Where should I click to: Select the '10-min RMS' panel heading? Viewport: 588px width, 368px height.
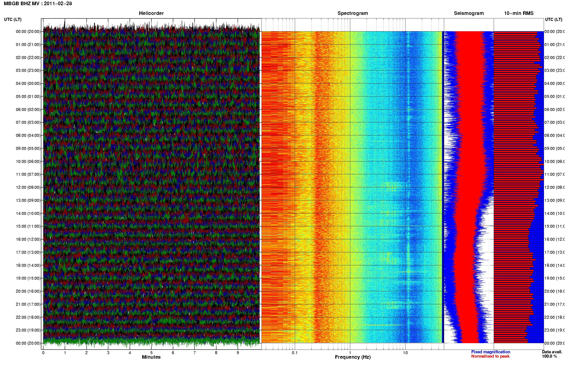[x=519, y=13]
